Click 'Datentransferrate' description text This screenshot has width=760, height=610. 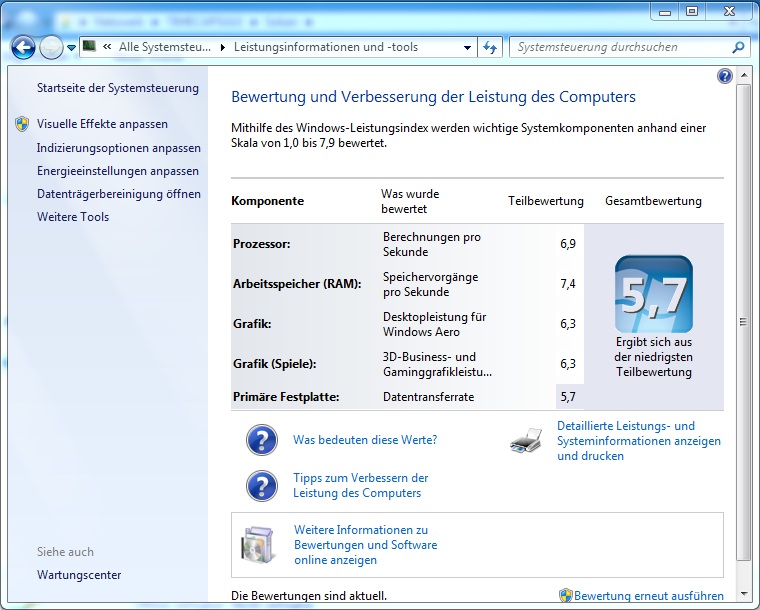click(x=428, y=397)
